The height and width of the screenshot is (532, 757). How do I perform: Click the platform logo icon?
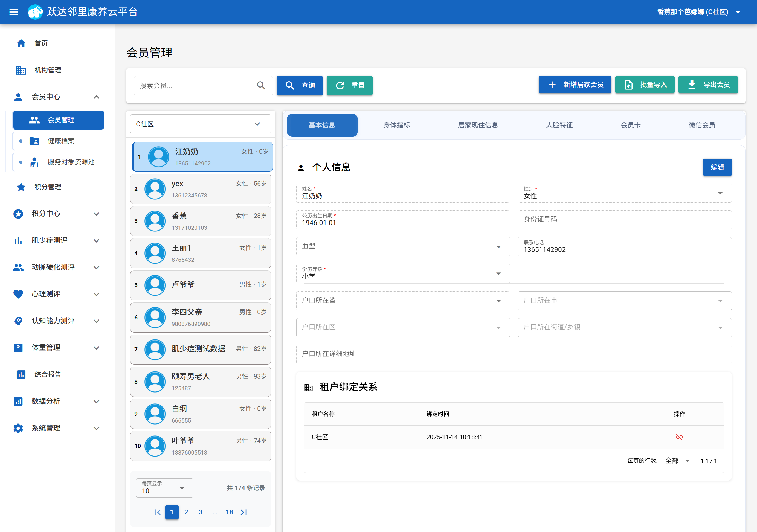pos(35,12)
